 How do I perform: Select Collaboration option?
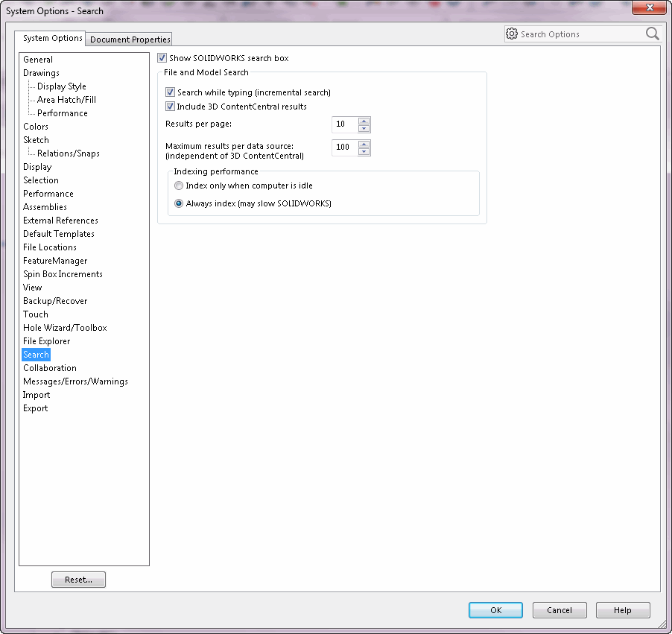(x=50, y=368)
